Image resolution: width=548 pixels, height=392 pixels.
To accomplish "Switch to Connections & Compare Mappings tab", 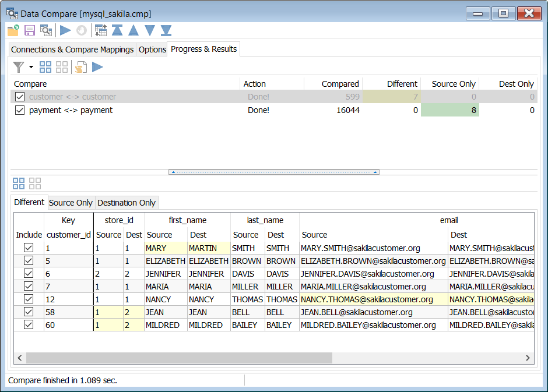I will point(72,50).
